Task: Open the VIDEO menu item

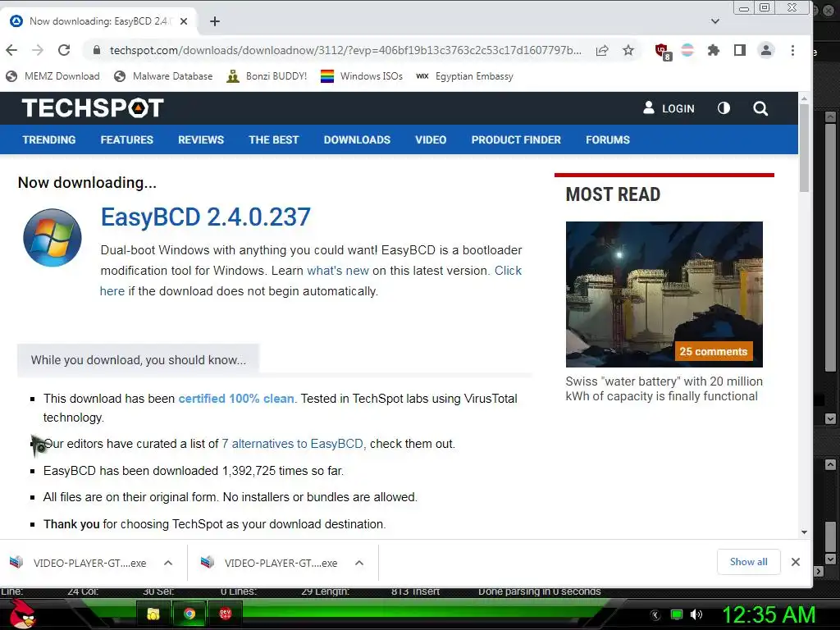Action: (431, 139)
